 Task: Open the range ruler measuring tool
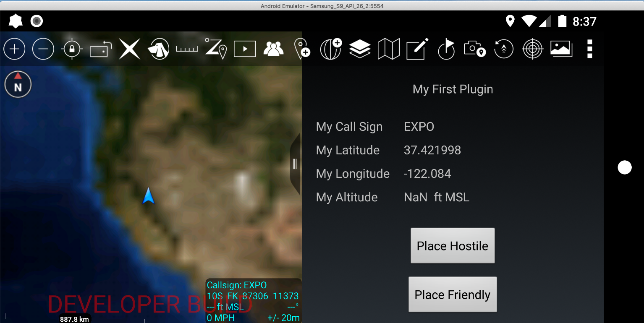point(187,49)
